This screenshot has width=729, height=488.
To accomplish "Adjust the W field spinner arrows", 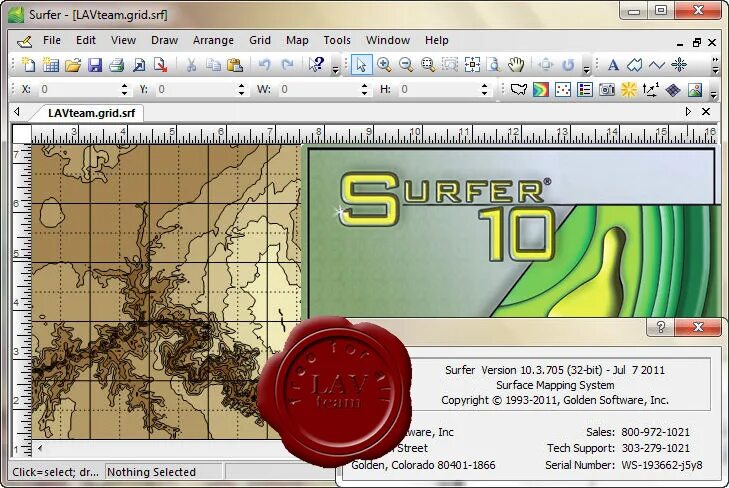I will pos(364,89).
